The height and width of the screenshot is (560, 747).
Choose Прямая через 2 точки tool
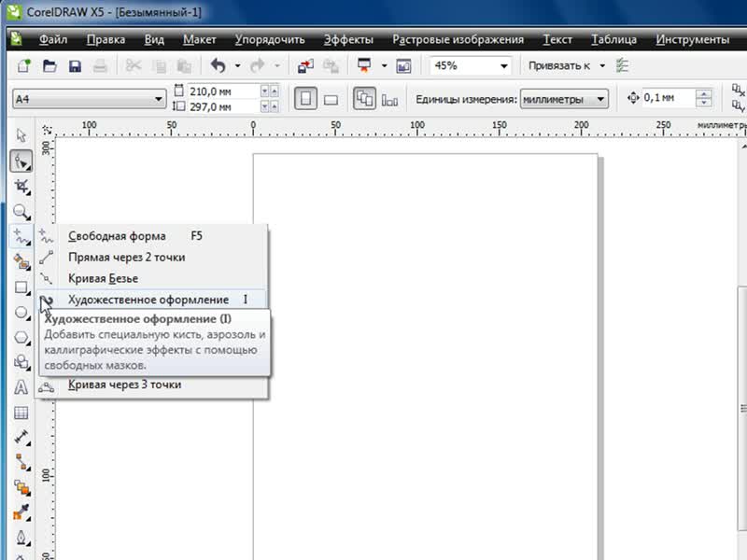click(x=152, y=258)
